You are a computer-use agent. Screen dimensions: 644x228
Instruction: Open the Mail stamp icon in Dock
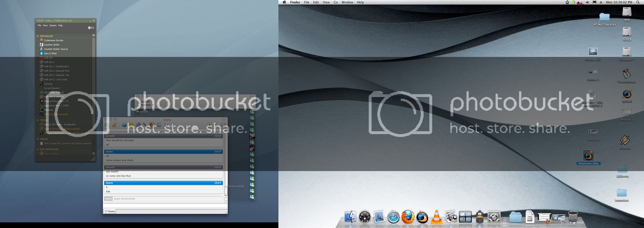point(379,217)
